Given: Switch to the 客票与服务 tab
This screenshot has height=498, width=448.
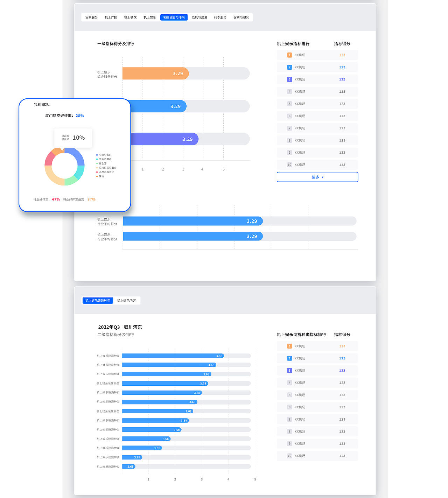Looking at the screenshot, I should (x=241, y=17).
